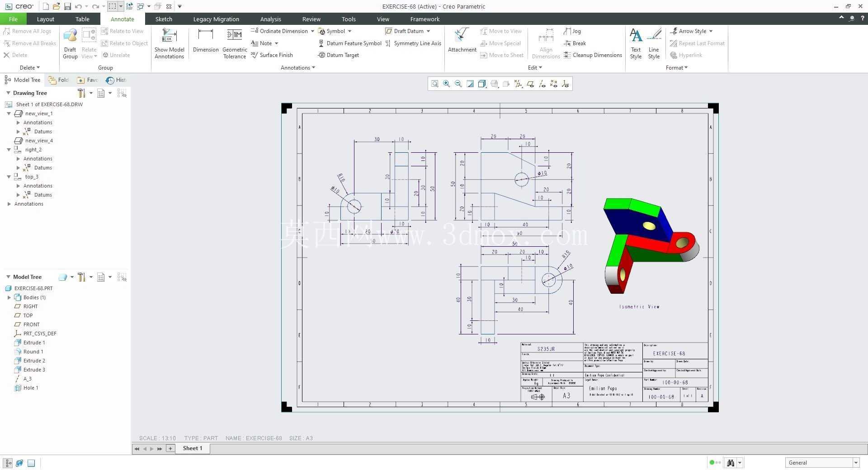Open the Legacy Migration tab
This screenshot has width=868, height=470.
pyautogui.click(x=216, y=19)
